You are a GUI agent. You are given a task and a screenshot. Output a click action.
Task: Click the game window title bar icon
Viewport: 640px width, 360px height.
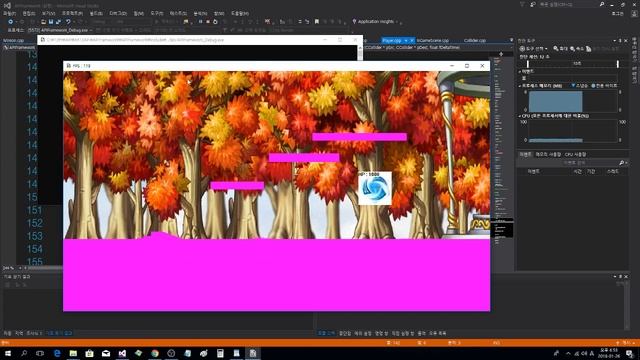69,66
